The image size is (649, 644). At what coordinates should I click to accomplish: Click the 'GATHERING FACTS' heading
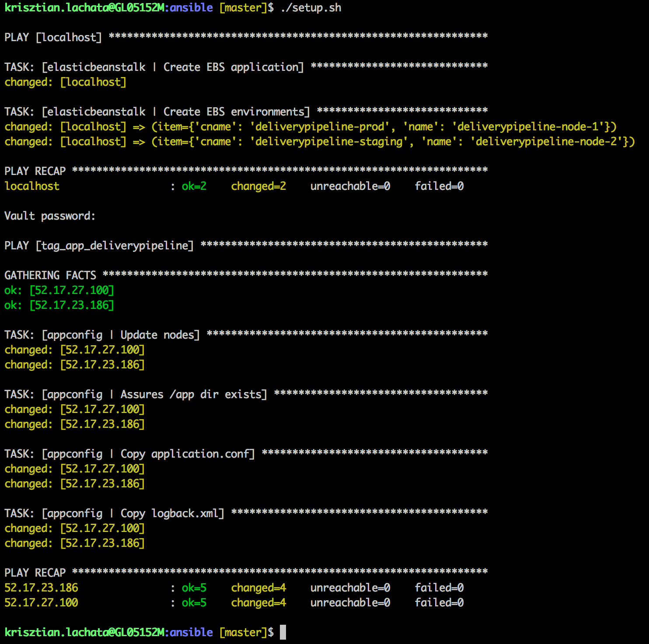pyautogui.click(x=50, y=276)
